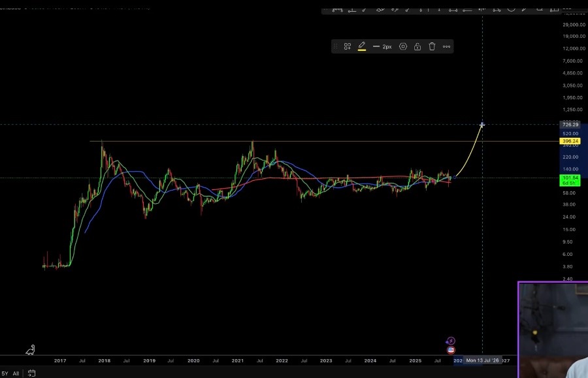
Task: Click the 396.24 horizontal line price label
Action: [570, 141]
